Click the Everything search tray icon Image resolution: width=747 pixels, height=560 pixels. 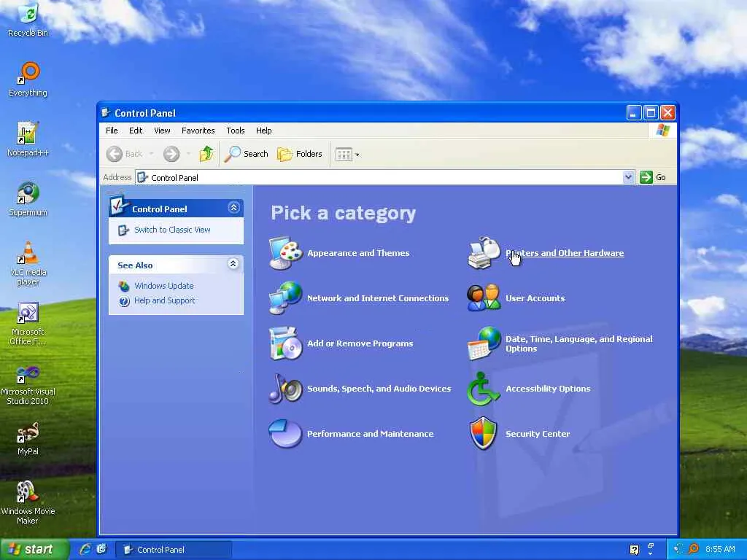694,549
